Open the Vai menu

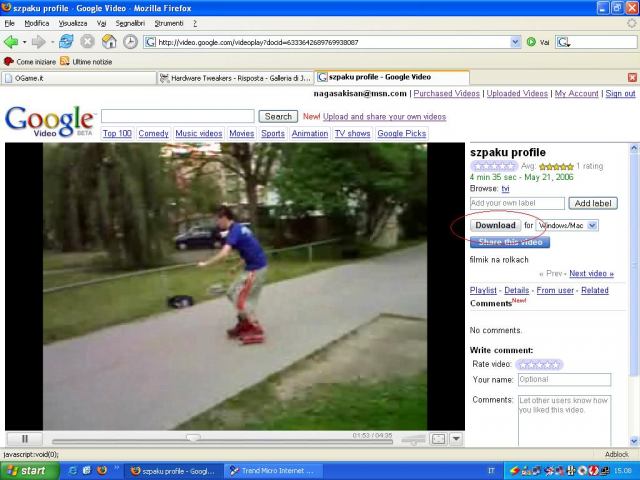101,23
